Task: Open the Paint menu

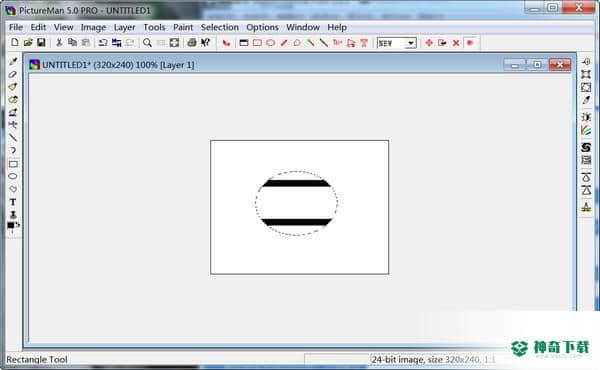Action: 183,28
